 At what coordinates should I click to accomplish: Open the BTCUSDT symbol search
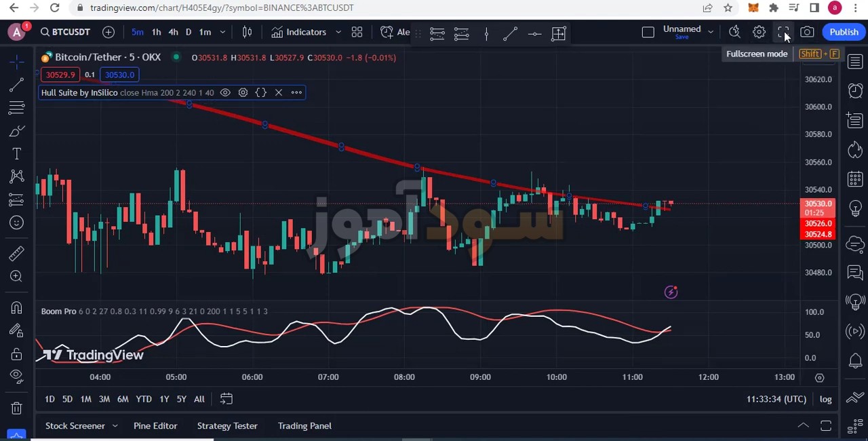[x=65, y=32]
